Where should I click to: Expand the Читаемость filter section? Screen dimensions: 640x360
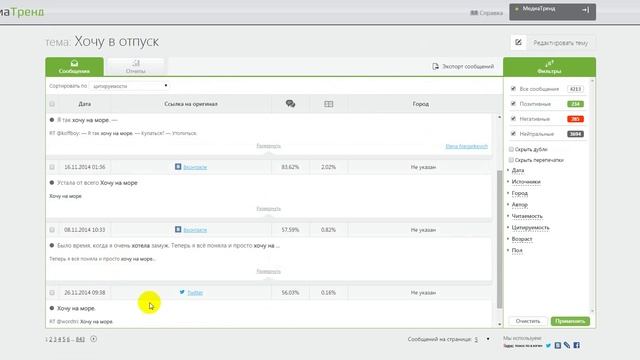tap(527, 216)
